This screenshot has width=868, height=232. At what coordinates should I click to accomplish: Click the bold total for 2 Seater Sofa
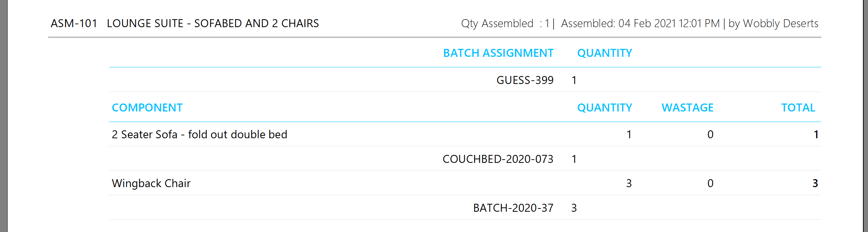(x=816, y=135)
